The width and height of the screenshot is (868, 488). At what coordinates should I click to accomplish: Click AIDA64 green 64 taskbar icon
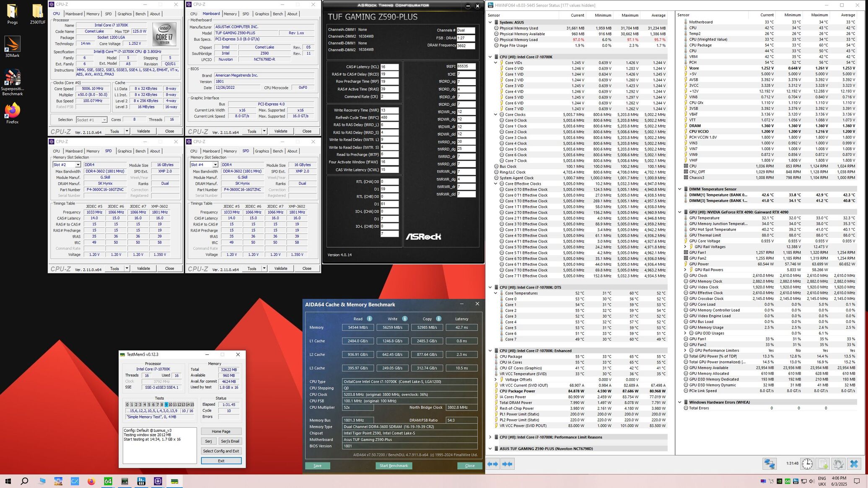108,481
